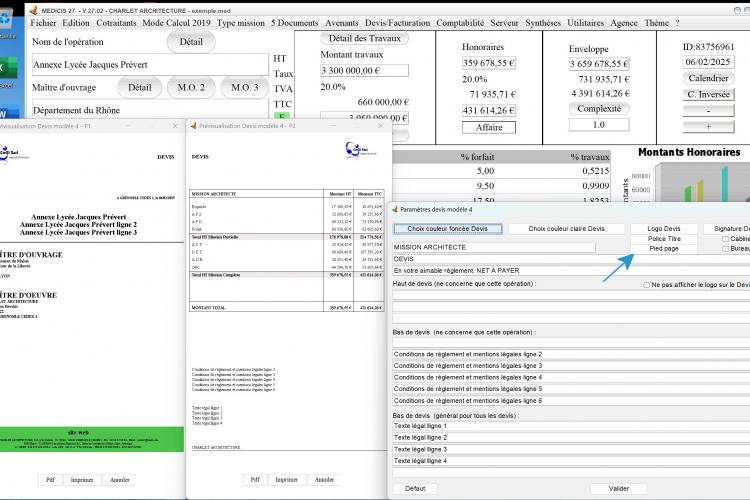The image size is (750, 500).
Task: Click the Signature Devis button
Action: [x=728, y=229]
